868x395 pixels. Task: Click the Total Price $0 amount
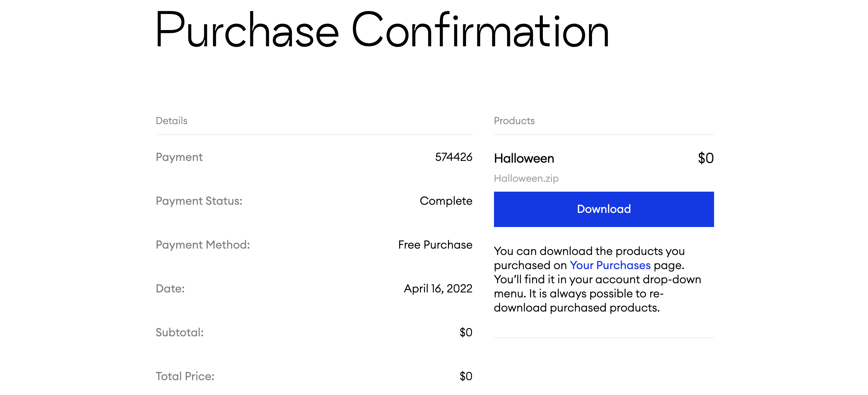point(466,376)
